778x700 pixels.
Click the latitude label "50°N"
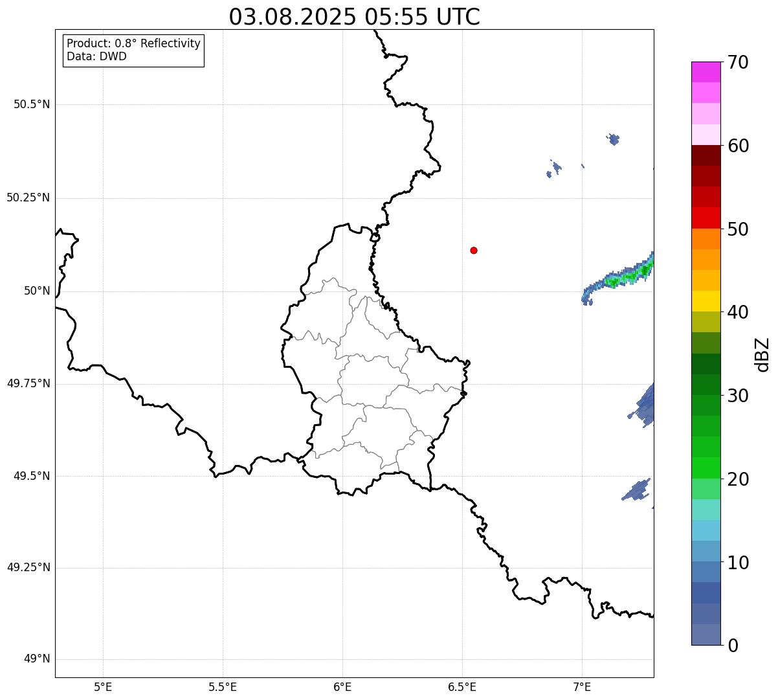37,291
